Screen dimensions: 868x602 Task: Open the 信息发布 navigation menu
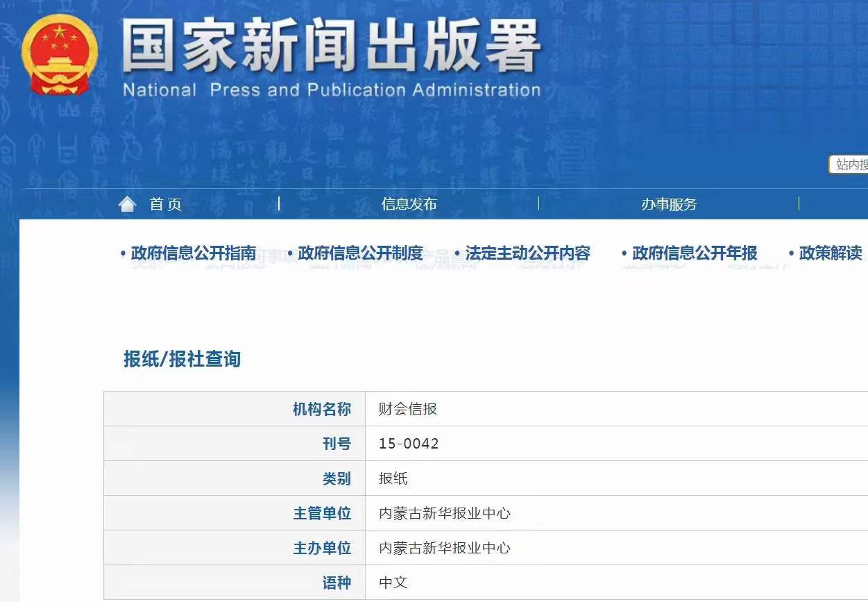click(x=409, y=204)
